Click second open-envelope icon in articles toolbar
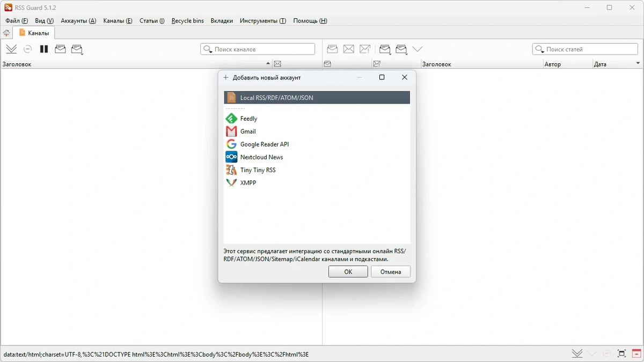The image size is (644, 362). pyautogui.click(x=385, y=49)
